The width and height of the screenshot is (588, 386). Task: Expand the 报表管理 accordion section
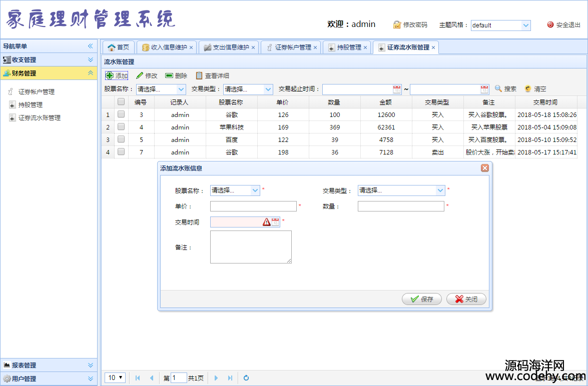(91, 365)
